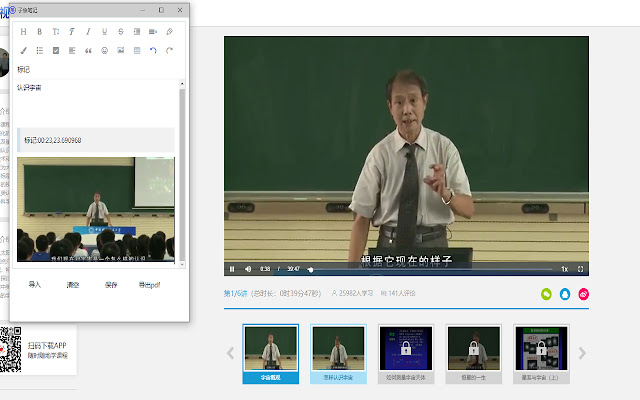This screenshot has width=640, height=400.
Task: Open the font size tool
Action: click(56, 31)
